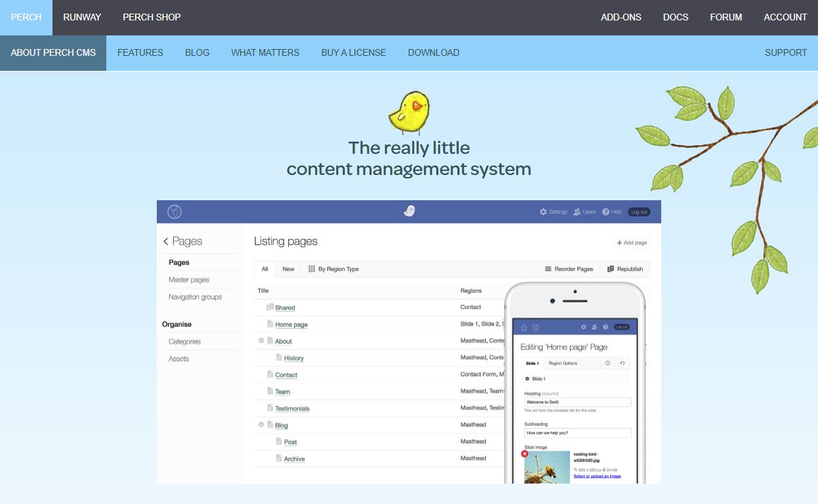Image resolution: width=818 pixels, height=504 pixels.
Task: Go to the FEATURES page
Action: tap(140, 52)
